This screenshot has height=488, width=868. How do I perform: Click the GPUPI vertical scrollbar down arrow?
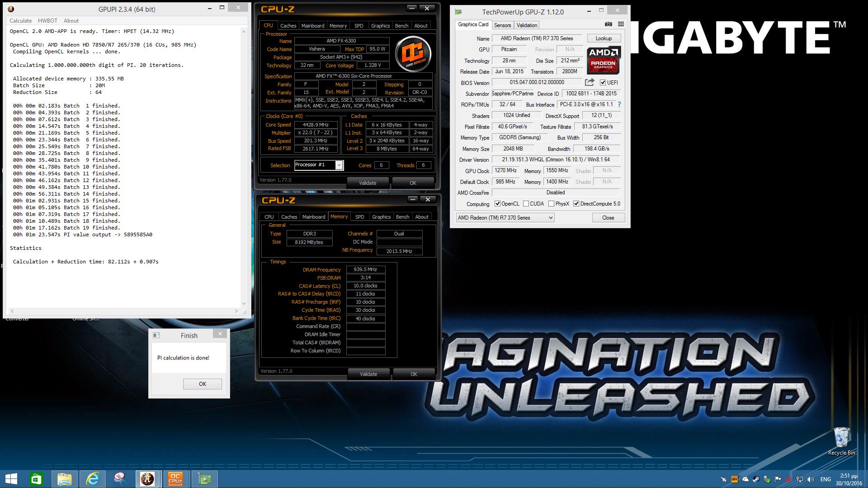point(244,304)
